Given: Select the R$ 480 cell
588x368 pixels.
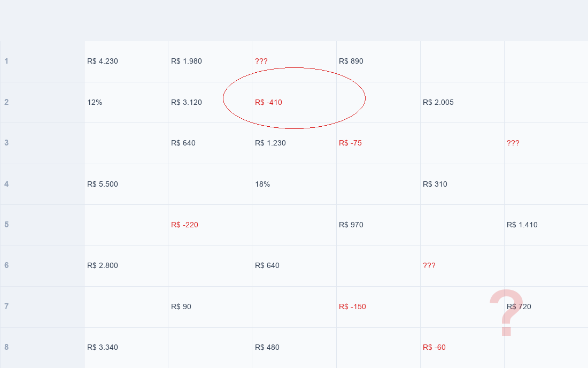Looking at the screenshot, I should point(294,348).
